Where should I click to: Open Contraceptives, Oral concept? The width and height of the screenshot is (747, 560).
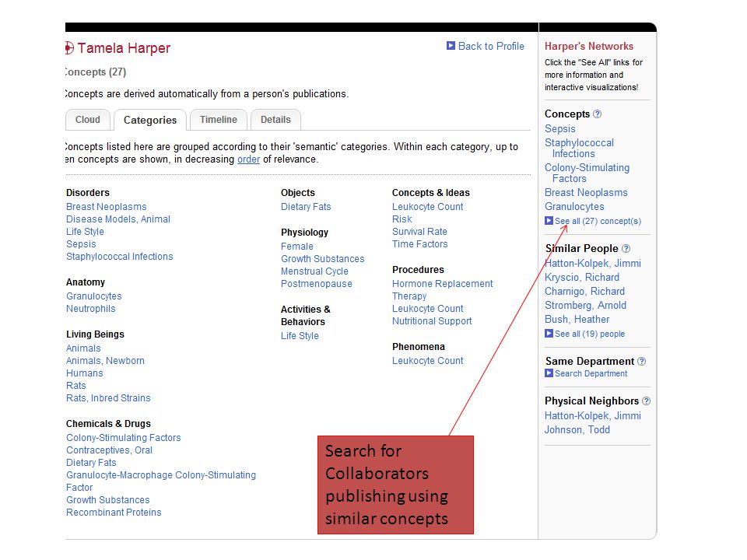(109, 450)
